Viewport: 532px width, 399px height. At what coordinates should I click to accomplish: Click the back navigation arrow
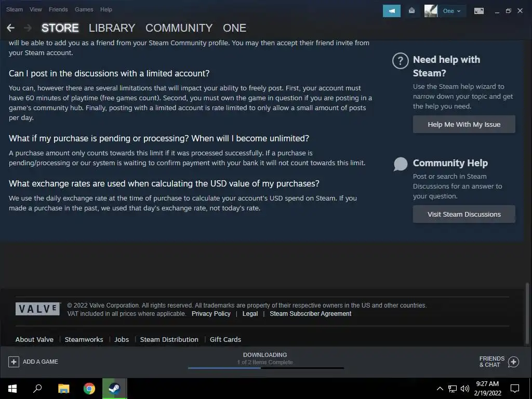pos(10,28)
